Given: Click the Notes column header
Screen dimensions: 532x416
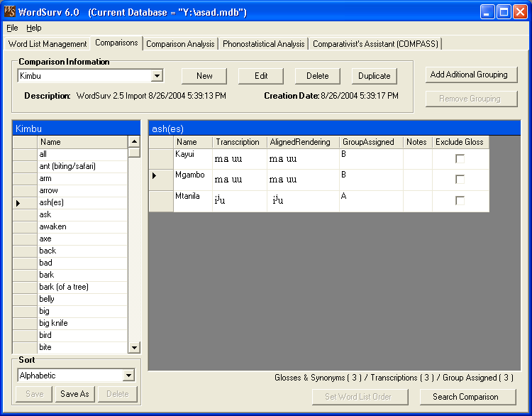Looking at the screenshot, I should 418,142.
